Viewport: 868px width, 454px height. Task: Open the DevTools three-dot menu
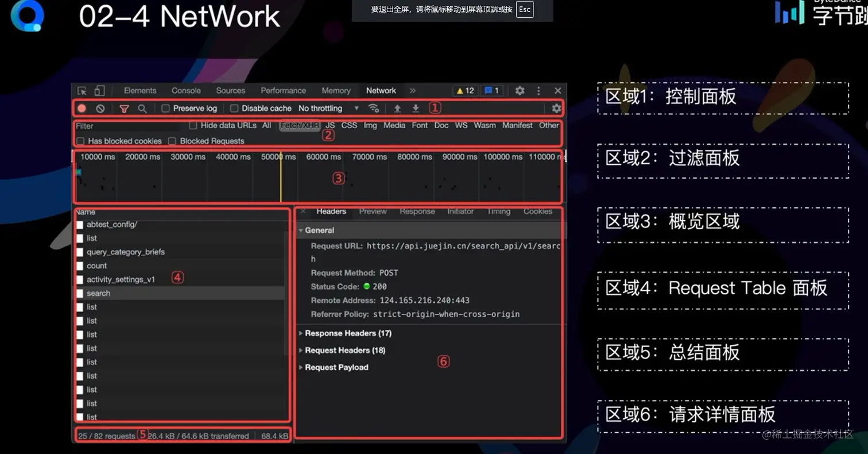[x=538, y=91]
